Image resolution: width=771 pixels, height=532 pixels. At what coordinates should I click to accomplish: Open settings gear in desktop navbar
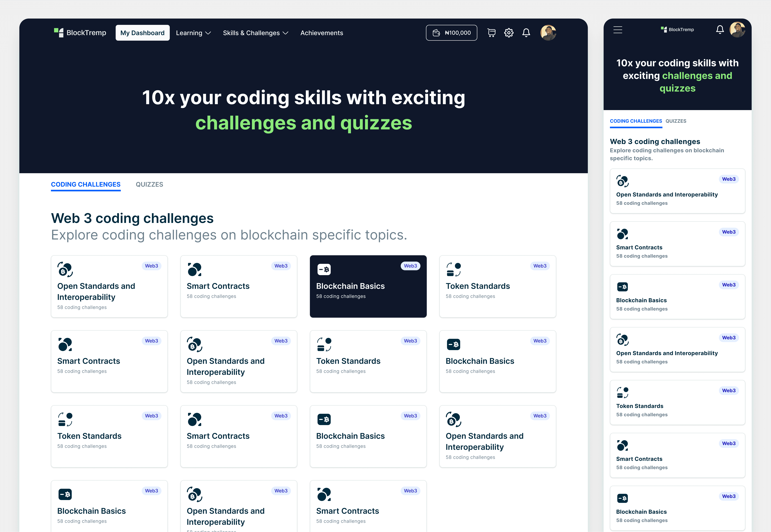(509, 33)
